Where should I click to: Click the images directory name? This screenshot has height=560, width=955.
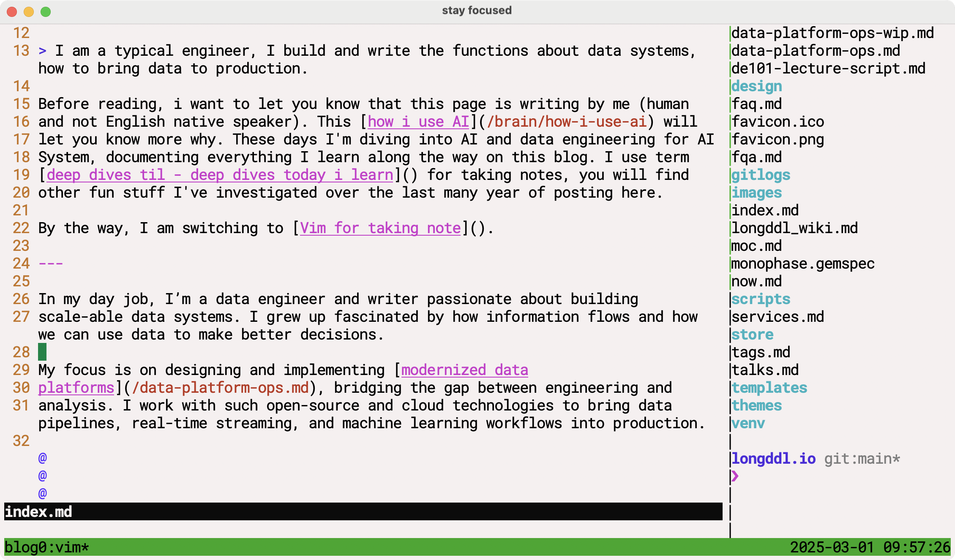pyautogui.click(x=756, y=193)
